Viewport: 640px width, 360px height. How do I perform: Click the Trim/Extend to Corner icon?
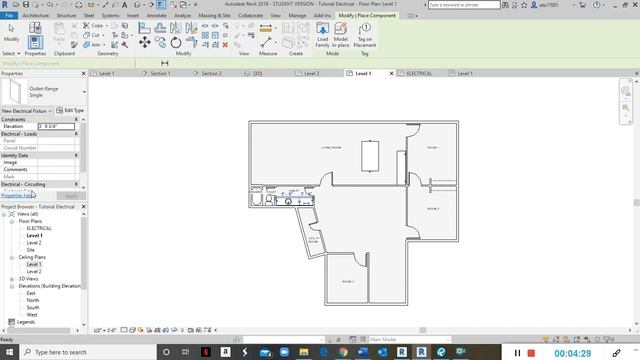191,42
